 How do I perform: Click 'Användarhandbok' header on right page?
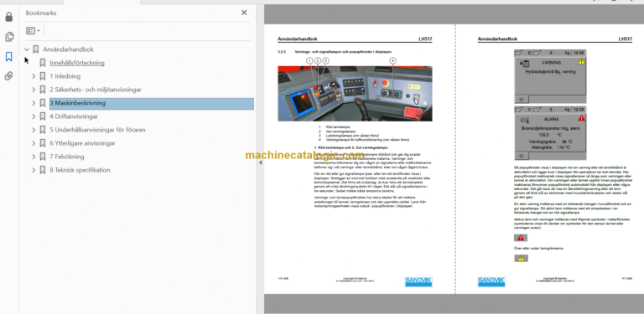(497, 39)
